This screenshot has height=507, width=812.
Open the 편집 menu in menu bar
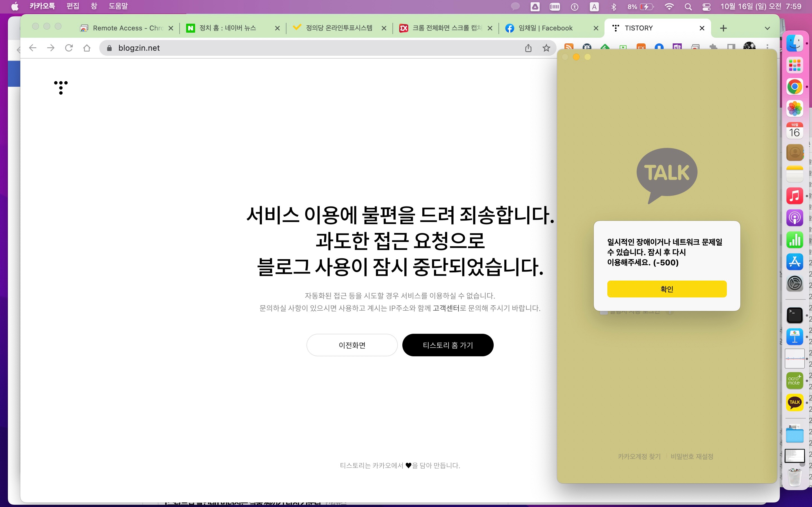click(x=72, y=6)
